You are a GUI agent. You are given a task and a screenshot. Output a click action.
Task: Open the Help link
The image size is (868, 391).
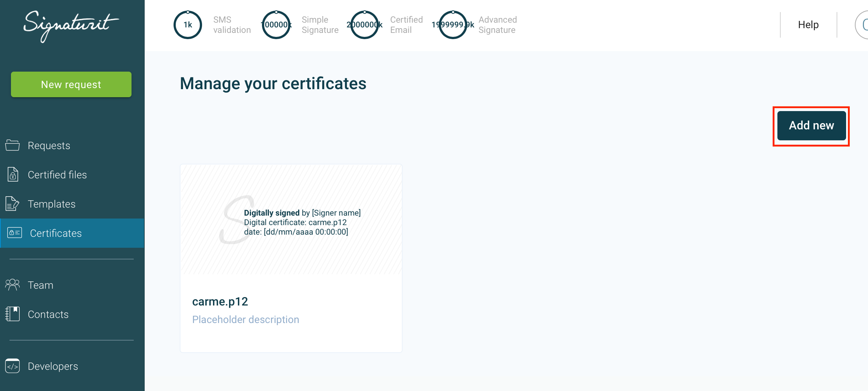pyautogui.click(x=808, y=25)
